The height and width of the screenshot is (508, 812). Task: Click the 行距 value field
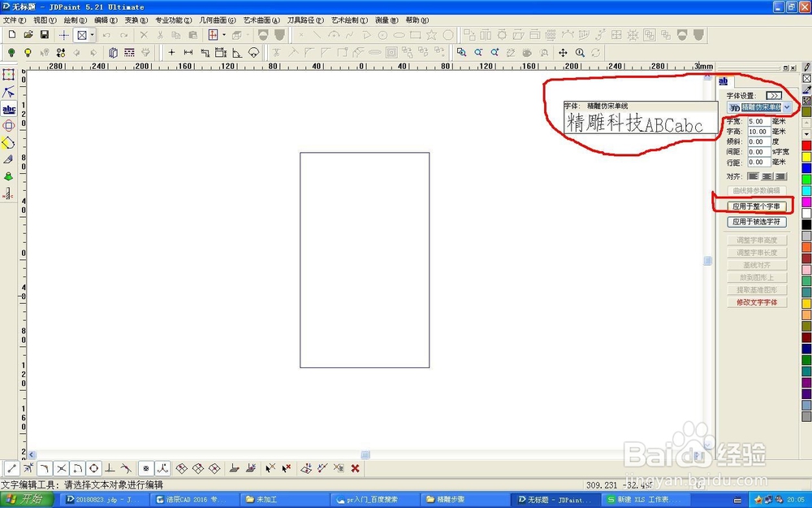click(758, 163)
